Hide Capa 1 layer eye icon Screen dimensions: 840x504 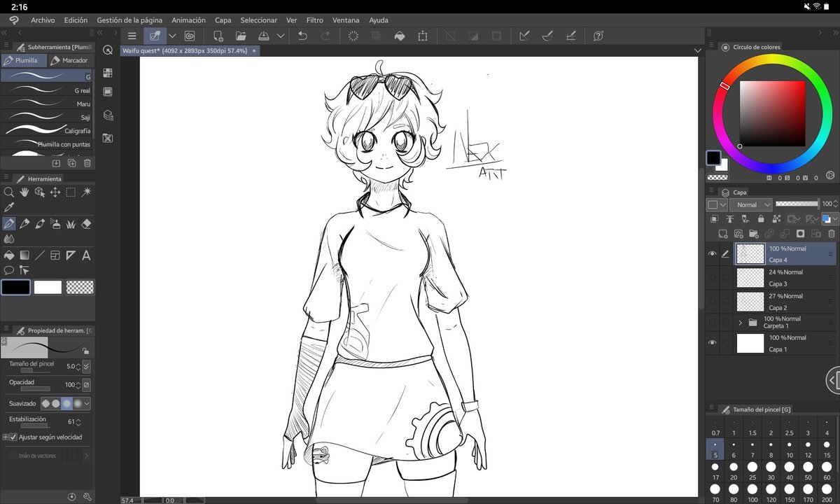pos(712,343)
